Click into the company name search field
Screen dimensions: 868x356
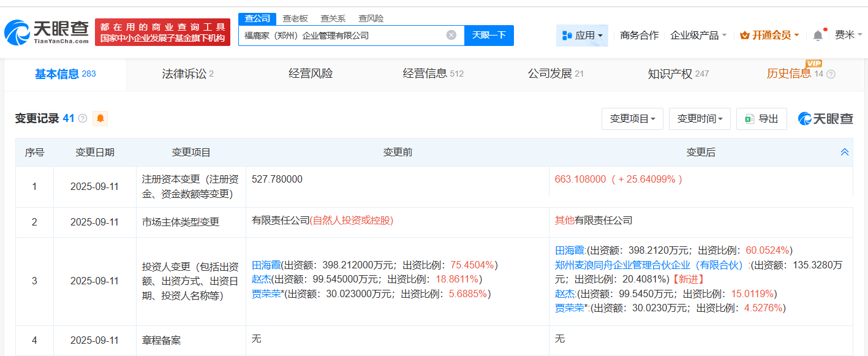click(x=343, y=36)
